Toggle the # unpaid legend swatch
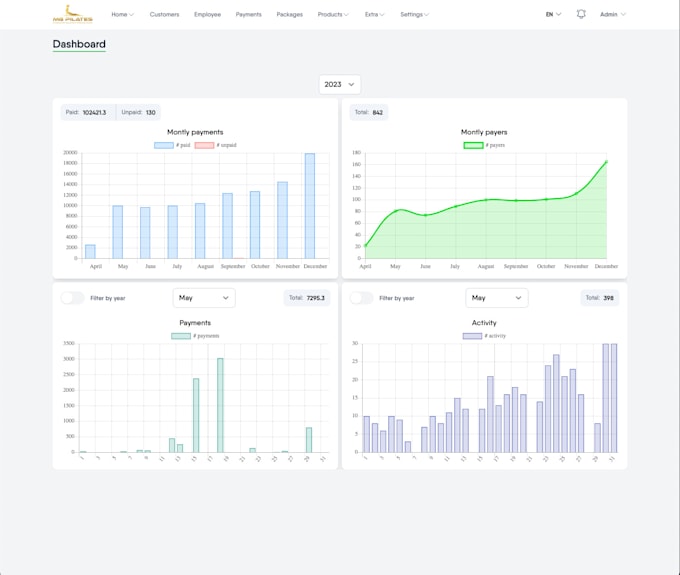Screen dimensions: 680x575 coord(204,145)
